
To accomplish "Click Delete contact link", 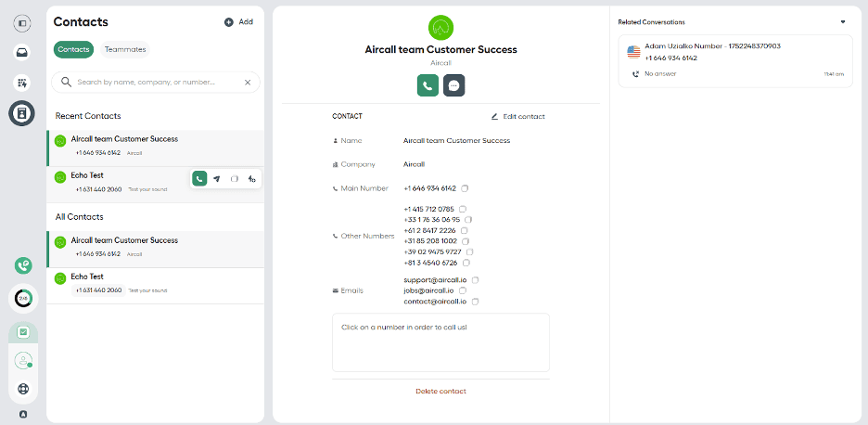I will click(440, 391).
